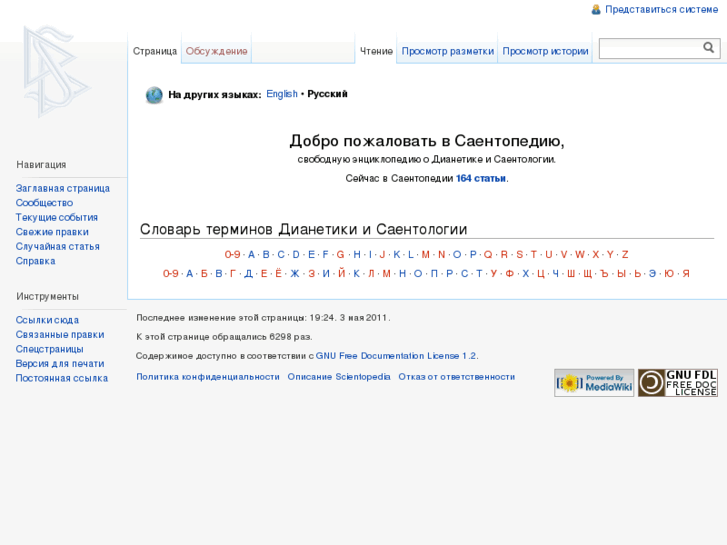Click the globe languages icon
Screen dimensions: 727x545
[x=154, y=95]
